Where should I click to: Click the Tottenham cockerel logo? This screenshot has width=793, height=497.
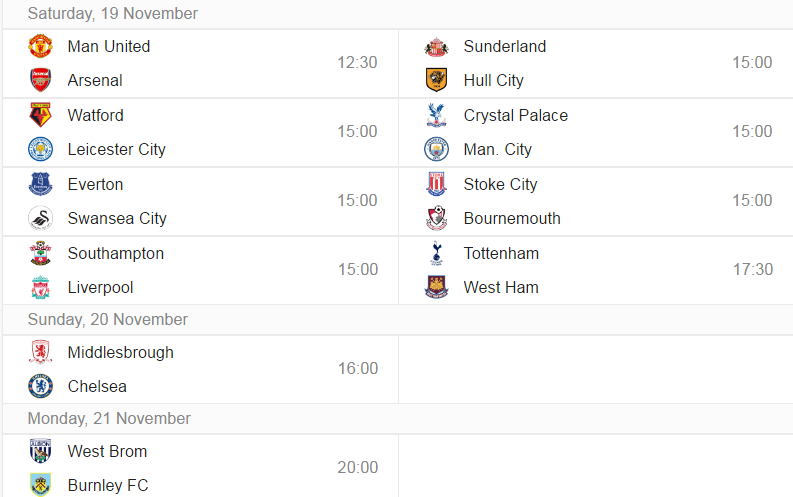click(436, 253)
